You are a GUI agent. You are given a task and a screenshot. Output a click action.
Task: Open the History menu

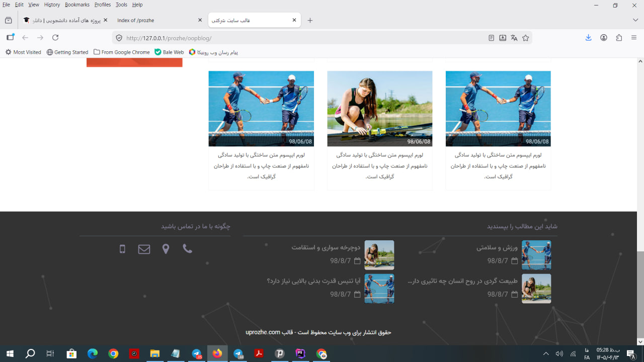click(52, 5)
